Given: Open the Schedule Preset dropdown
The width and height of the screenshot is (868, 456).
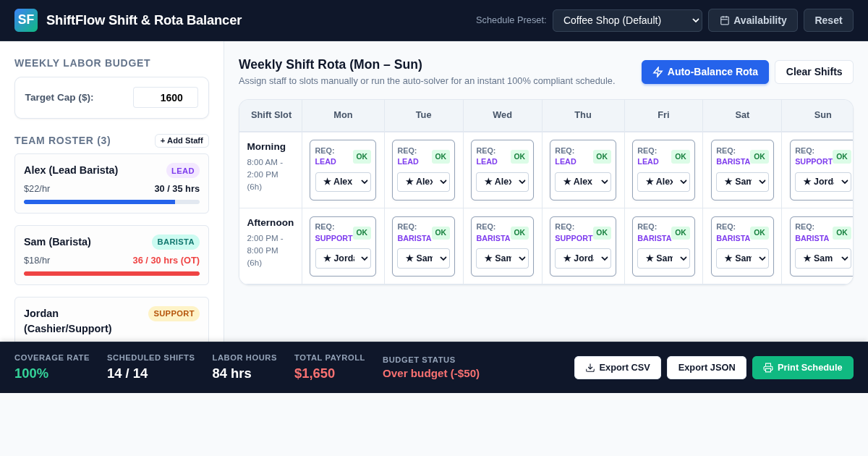Looking at the screenshot, I should (x=627, y=20).
